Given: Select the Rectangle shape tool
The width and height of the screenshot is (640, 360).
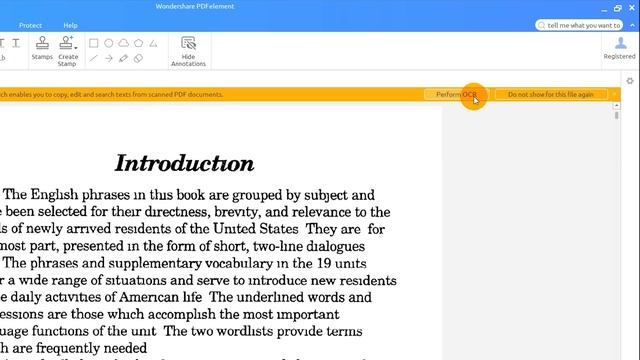Looking at the screenshot, I should 93,43.
